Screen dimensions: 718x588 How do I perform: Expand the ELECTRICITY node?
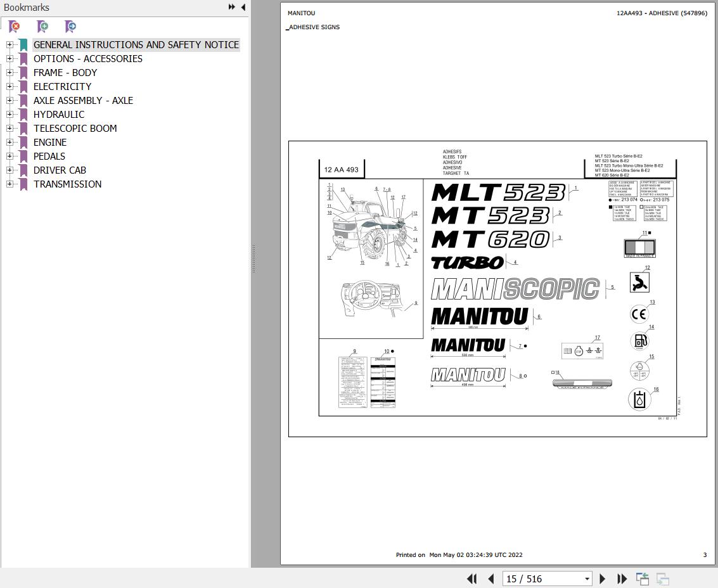pos(10,86)
